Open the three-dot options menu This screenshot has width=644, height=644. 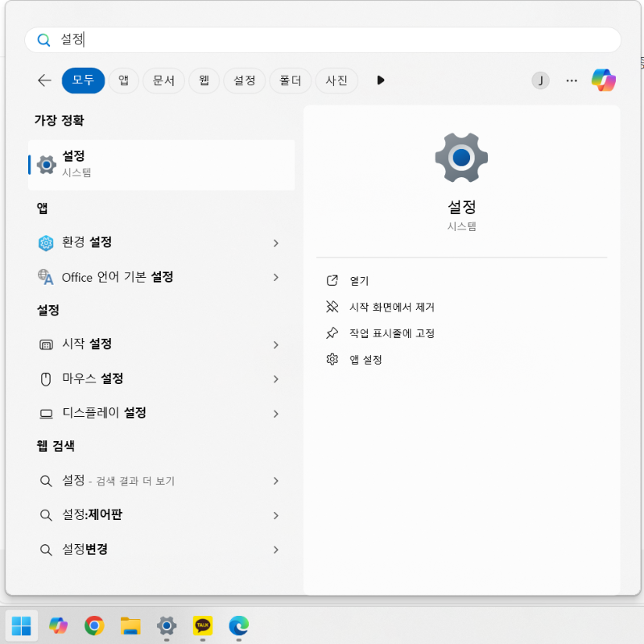(572, 80)
